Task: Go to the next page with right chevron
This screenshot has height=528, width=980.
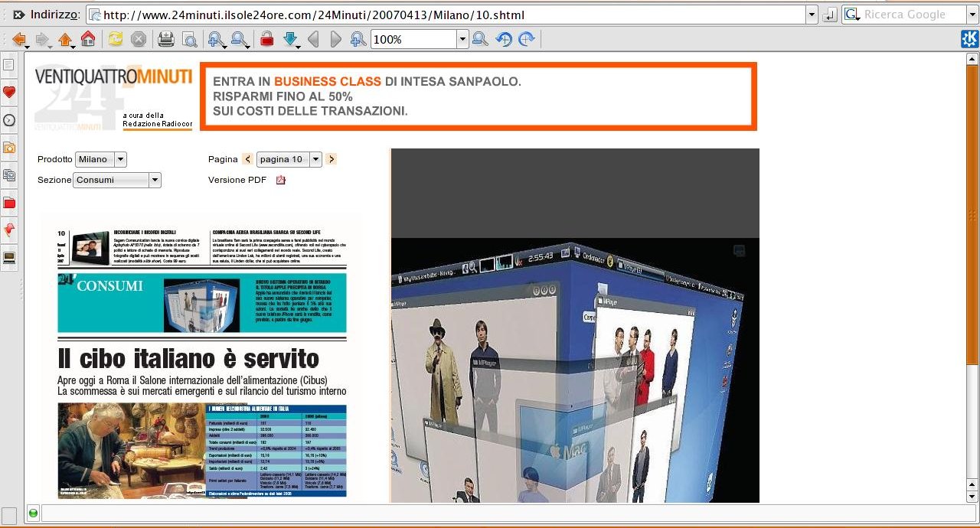Action: [331, 159]
